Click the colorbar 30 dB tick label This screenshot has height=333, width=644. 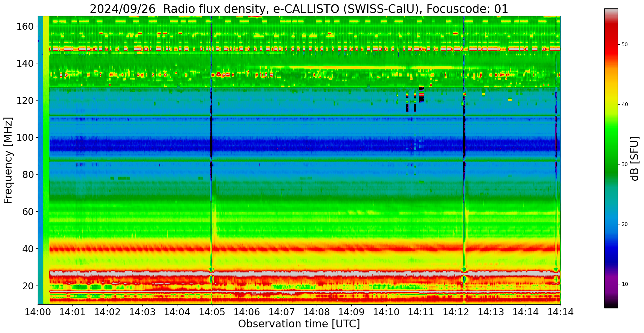coord(625,164)
